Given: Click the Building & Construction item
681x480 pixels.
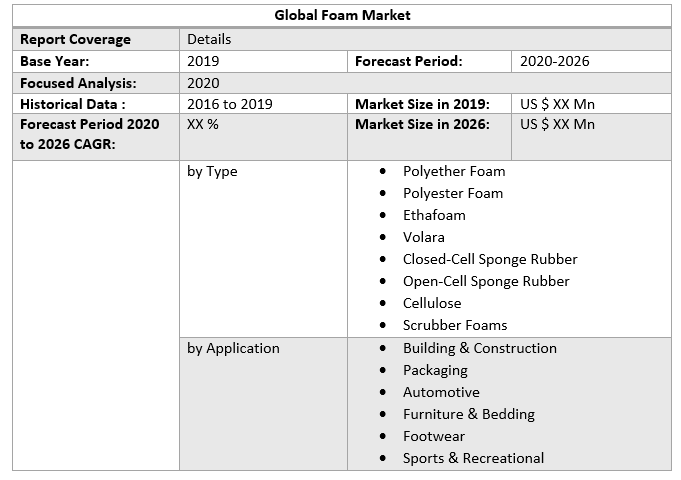Looking at the screenshot, I should point(479,348).
